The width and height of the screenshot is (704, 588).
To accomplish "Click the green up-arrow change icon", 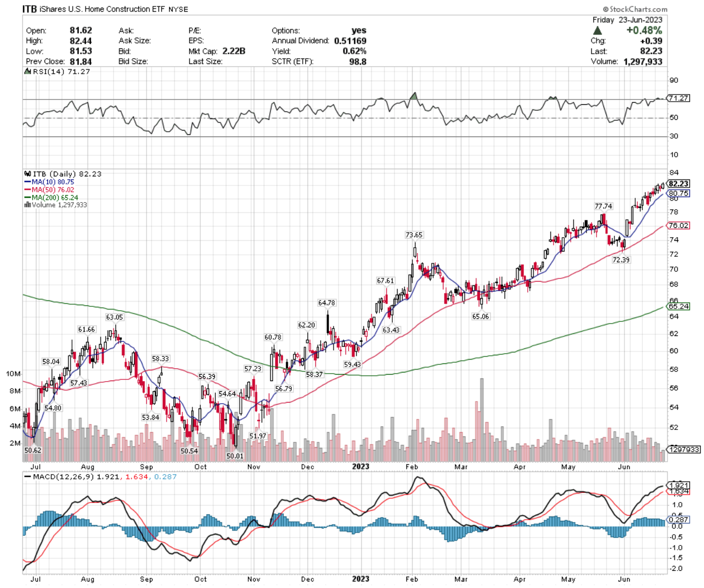I will tap(598, 31).
